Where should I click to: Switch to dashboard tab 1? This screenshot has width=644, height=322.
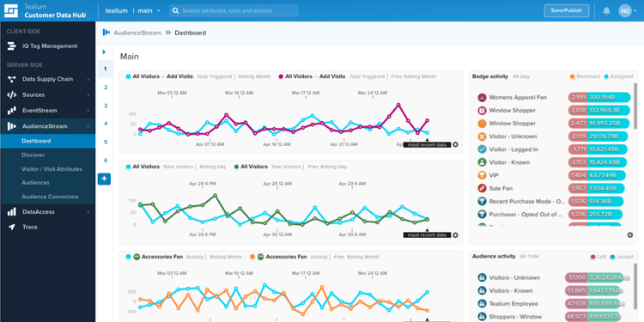pos(105,69)
